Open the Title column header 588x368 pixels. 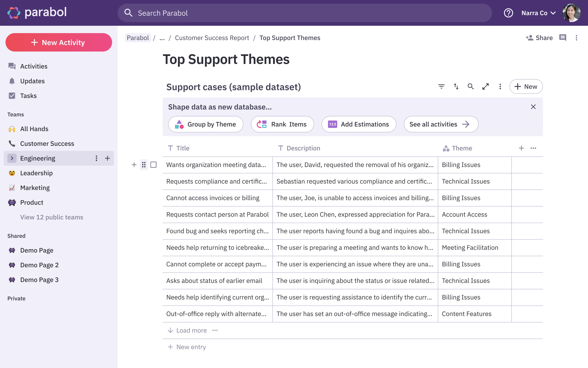(x=179, y=148)
